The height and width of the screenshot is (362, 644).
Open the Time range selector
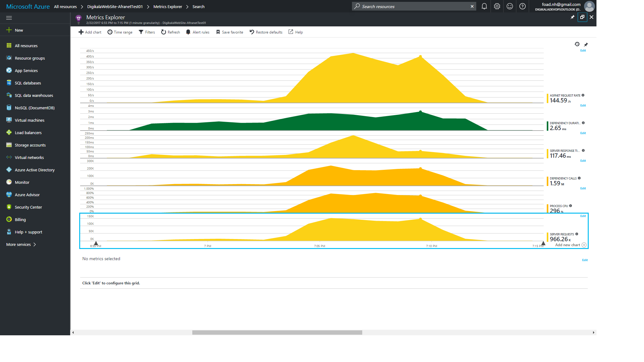click(x=120, y=32)
